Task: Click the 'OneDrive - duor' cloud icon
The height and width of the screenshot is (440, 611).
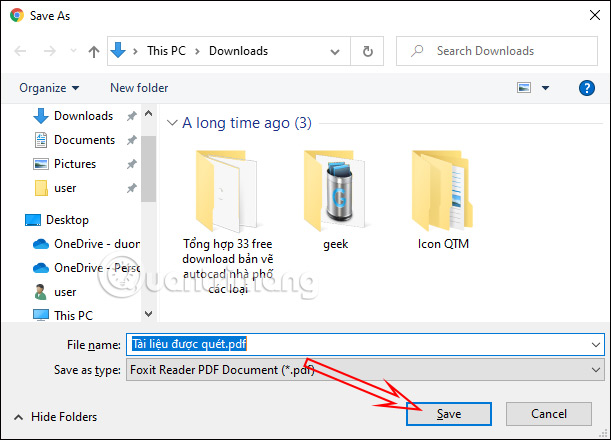Action: point(41,244)
